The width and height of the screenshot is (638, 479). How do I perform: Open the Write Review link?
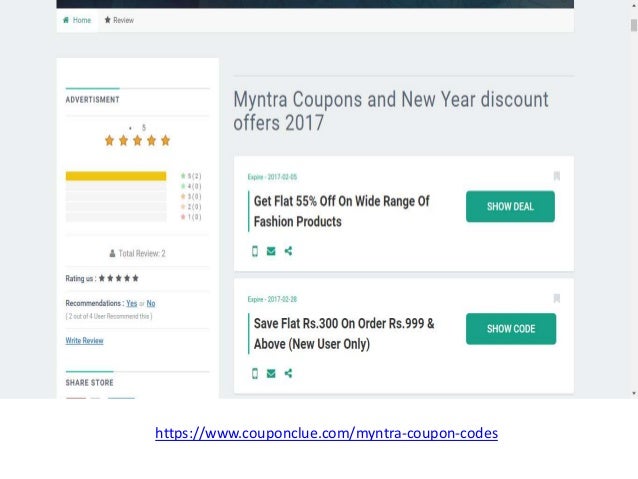(84, 340)
